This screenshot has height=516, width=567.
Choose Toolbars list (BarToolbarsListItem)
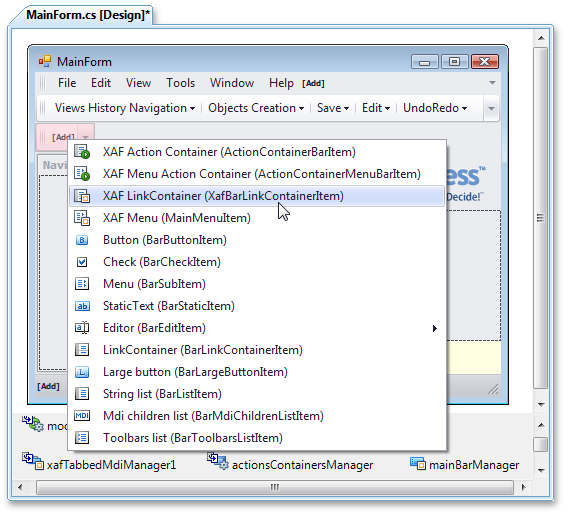(x=257, y=438)
